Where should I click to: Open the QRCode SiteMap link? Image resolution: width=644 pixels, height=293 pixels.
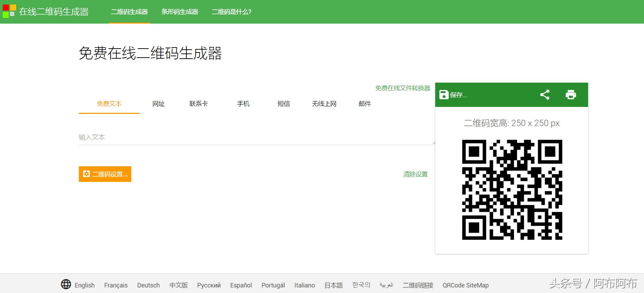(466, 285)
